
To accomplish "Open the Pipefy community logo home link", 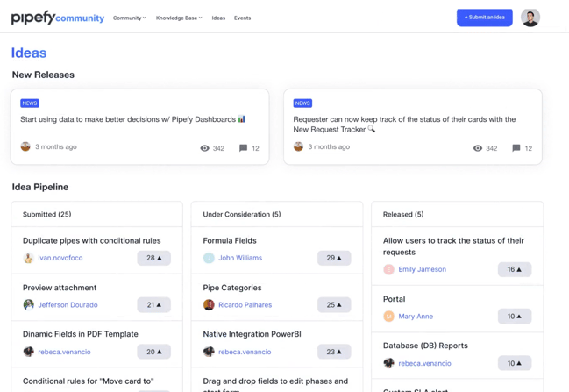I will pyautogui.click(x=58, y=18).
